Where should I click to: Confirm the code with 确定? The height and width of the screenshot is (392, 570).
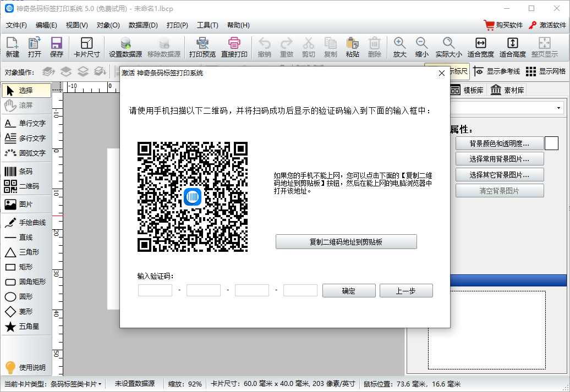click(349, 291)
